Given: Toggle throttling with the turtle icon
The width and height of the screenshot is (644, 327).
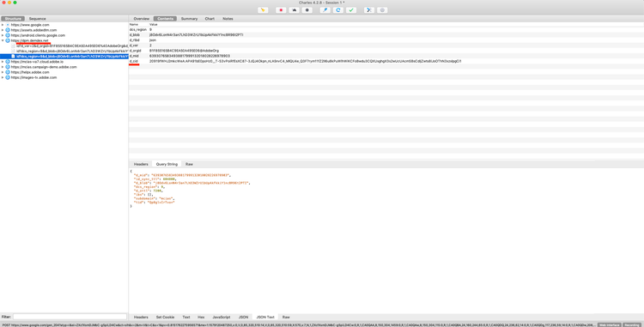Looking at the screenshot, I should tap(294, 10).
